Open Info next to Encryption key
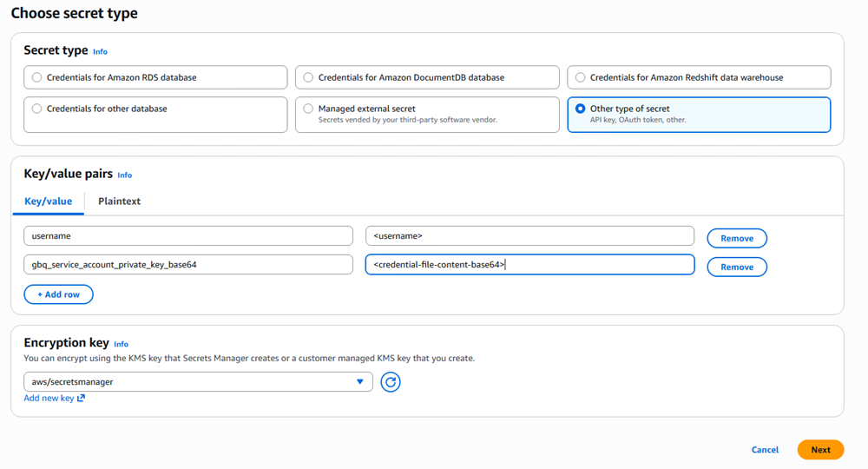Image resolution: width=868 pixels, height=469 pixels. point(121,344)
